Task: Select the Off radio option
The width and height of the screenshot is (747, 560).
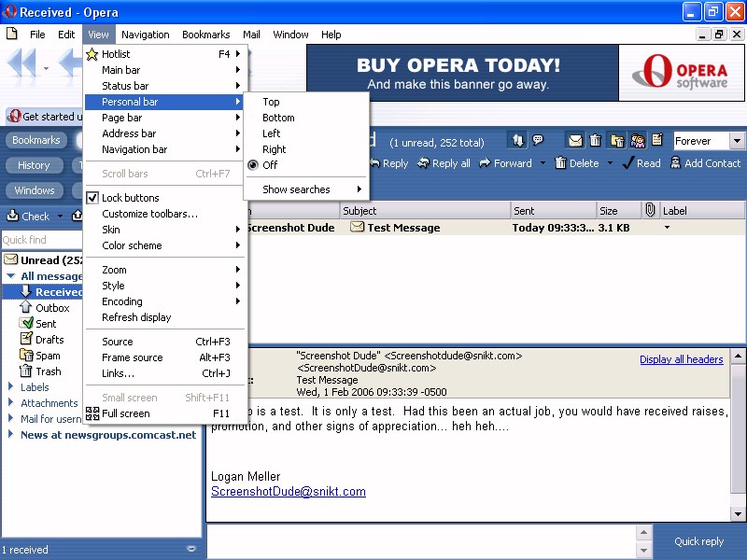Action: tap(306, 165)
